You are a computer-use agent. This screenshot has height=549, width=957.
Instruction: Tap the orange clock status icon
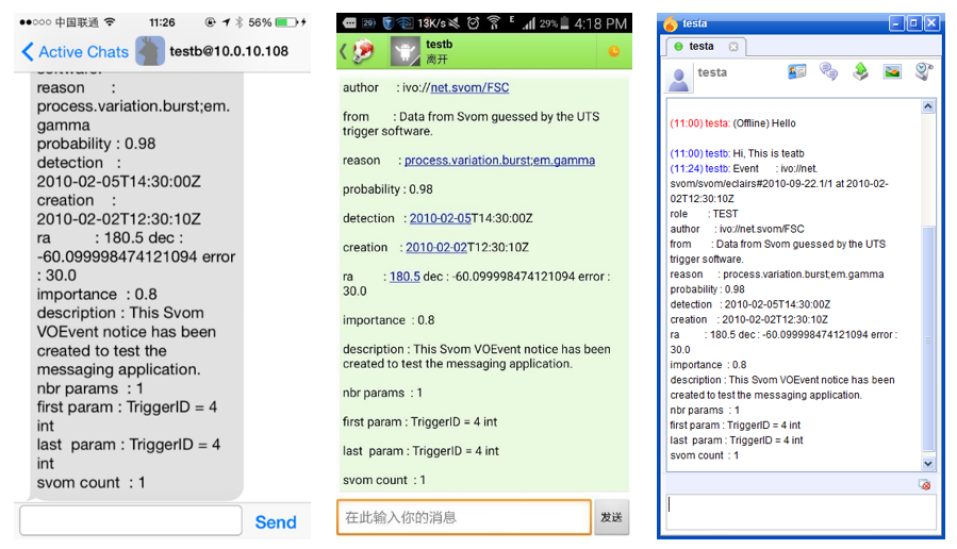(x=614, y=51)
